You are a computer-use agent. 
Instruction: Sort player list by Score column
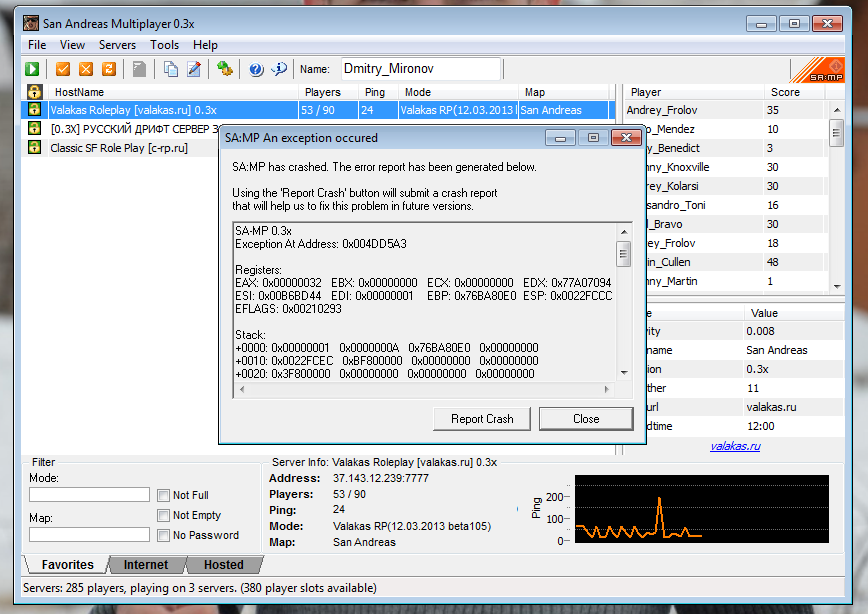[794, 92]
